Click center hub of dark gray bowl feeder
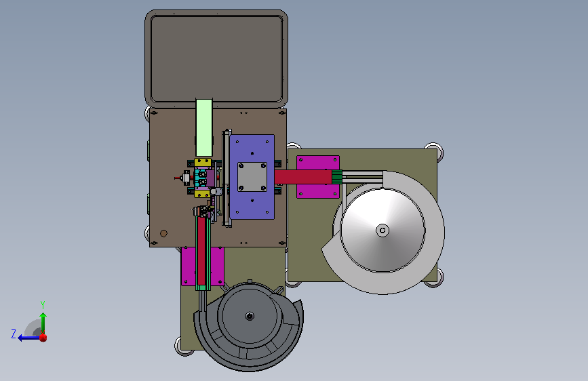Image resolution: width=588 pixels, height=381 pixels. click(x=250, y=316)
